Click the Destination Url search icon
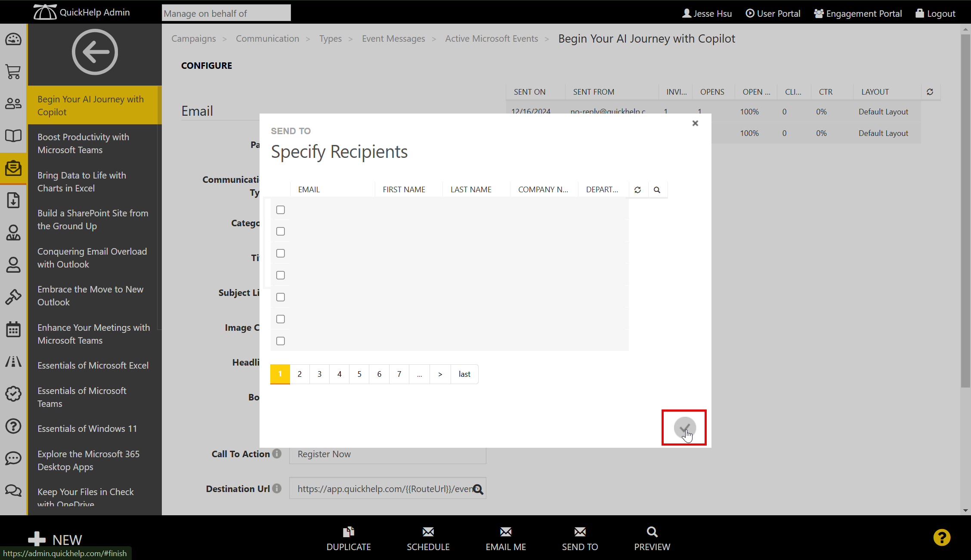The width and height of the screenshot is (971, 560). pos(478,489)
